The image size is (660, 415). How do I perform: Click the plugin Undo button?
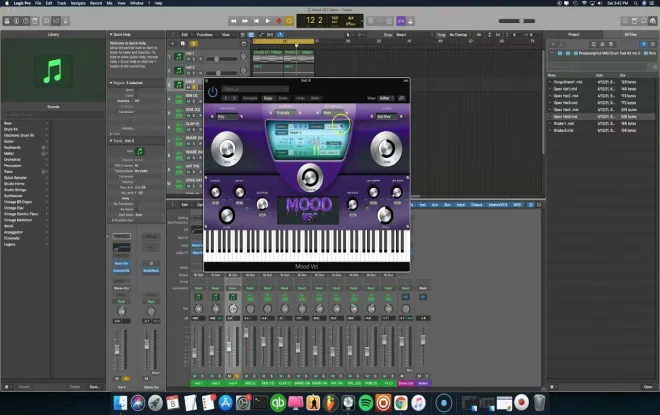click(300, 98)
